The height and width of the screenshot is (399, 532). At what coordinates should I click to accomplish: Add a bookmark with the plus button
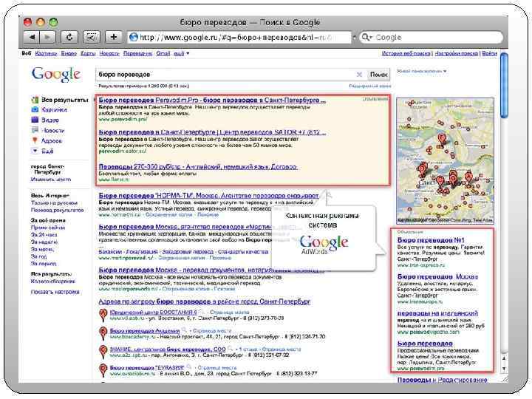coord(114,37)
